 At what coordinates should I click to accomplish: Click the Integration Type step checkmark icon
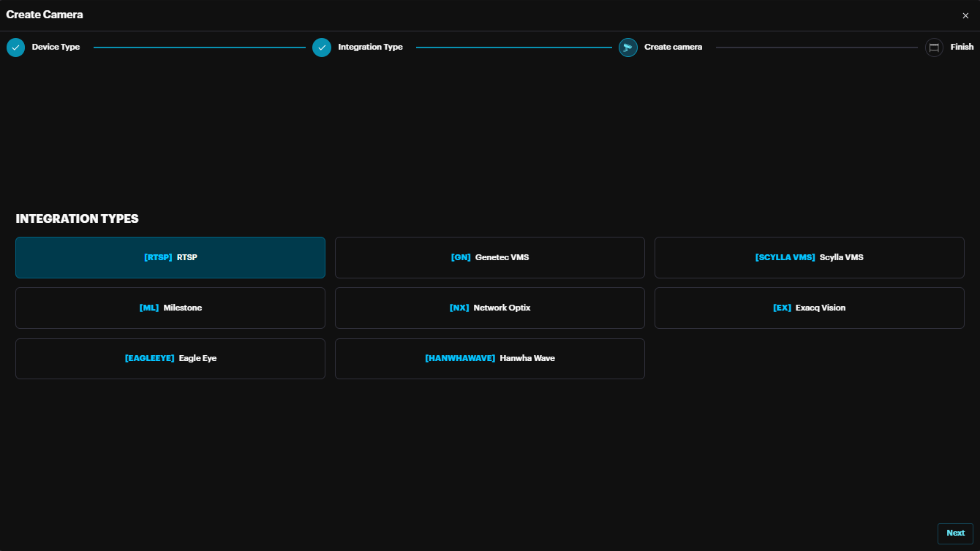[x=322, y=47]
